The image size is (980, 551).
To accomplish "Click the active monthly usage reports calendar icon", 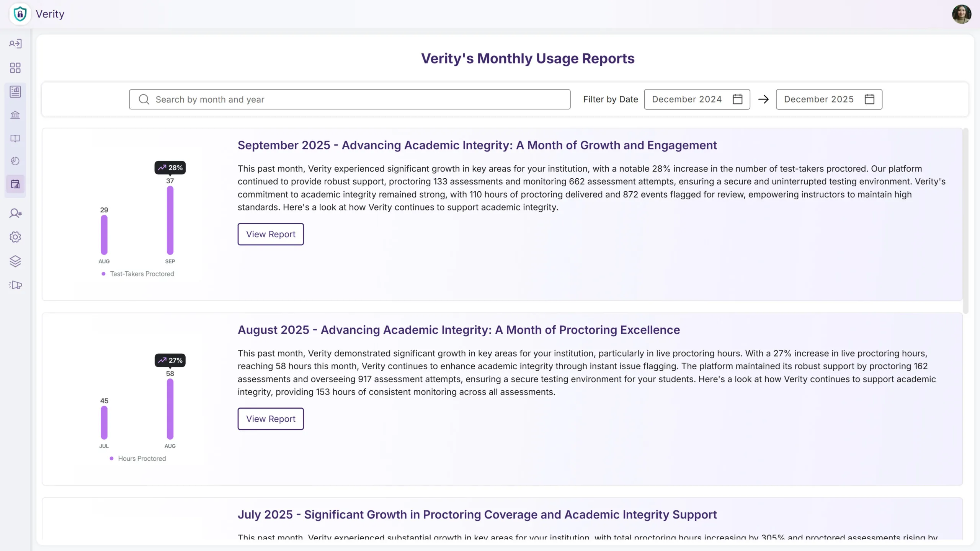I will click(x=15, y=184).
